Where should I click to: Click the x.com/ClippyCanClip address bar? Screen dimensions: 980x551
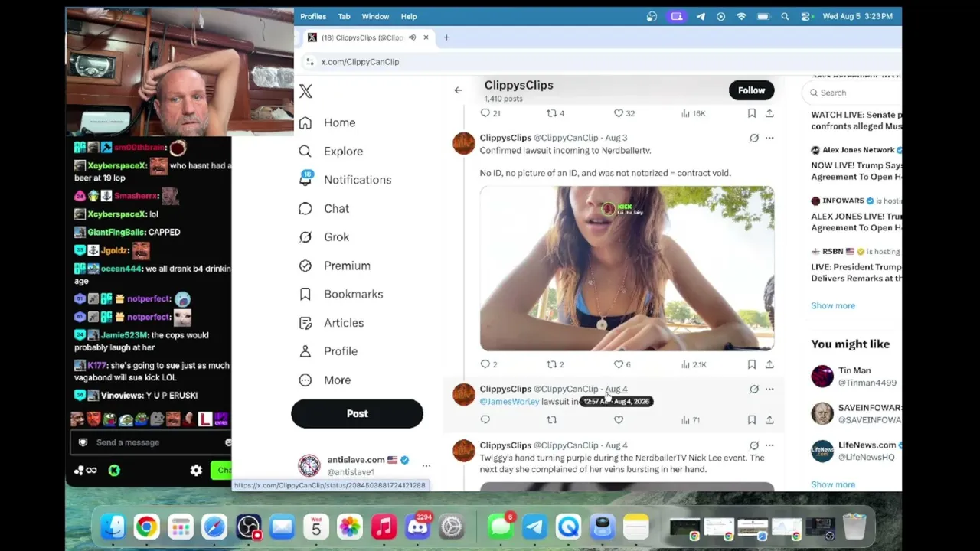[x=360, y=62]
